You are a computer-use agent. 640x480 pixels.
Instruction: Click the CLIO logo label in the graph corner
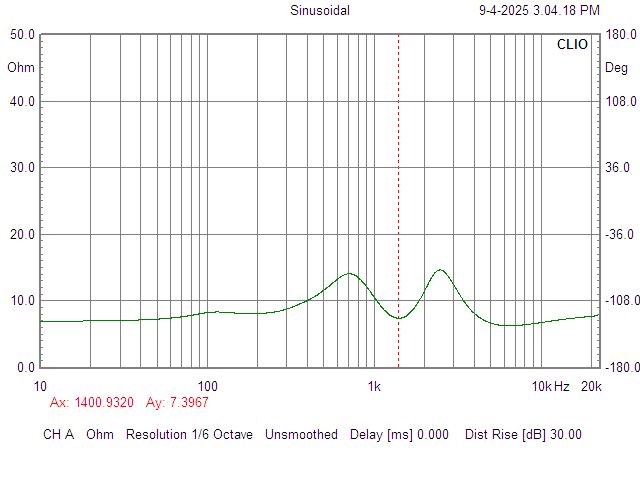[572, 45]
